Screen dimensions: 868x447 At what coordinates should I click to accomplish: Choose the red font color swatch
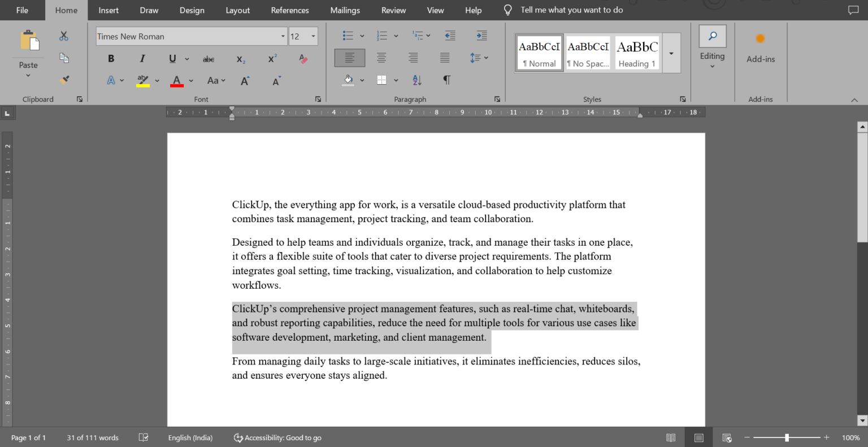click(177, 86)
